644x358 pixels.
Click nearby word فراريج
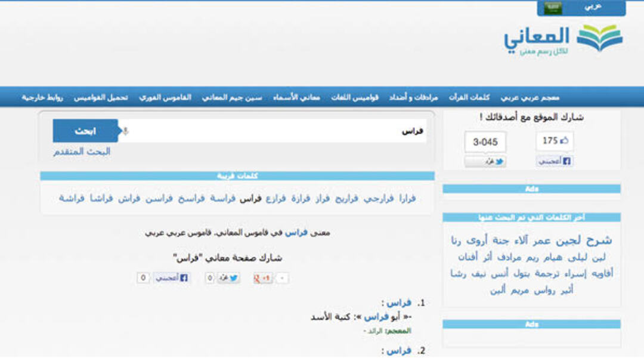[346, 199]
